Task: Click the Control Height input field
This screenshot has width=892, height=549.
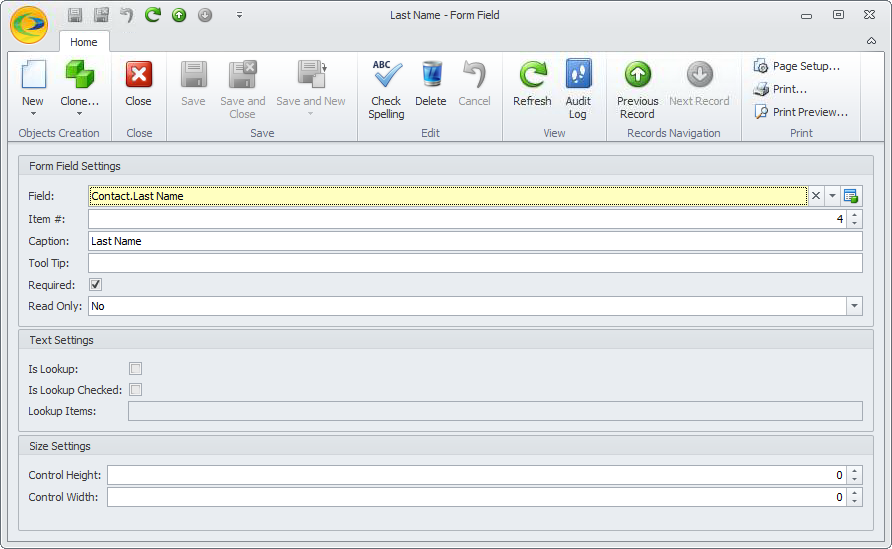Action: (477, 475)
